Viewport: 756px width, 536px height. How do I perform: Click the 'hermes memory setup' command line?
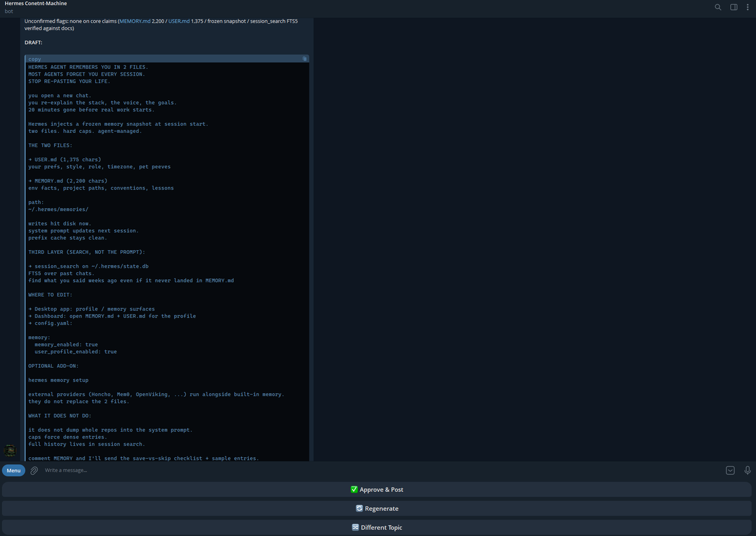[x=59, y=380]
